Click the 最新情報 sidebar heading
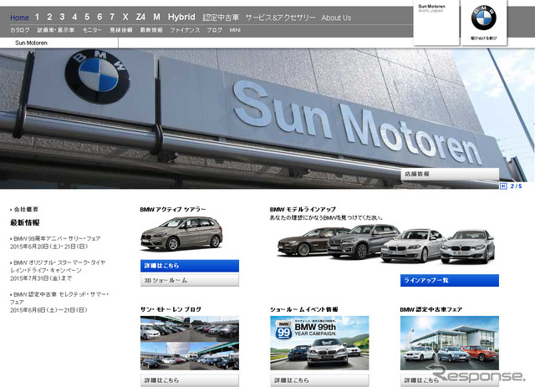 (x=24, y=223)
